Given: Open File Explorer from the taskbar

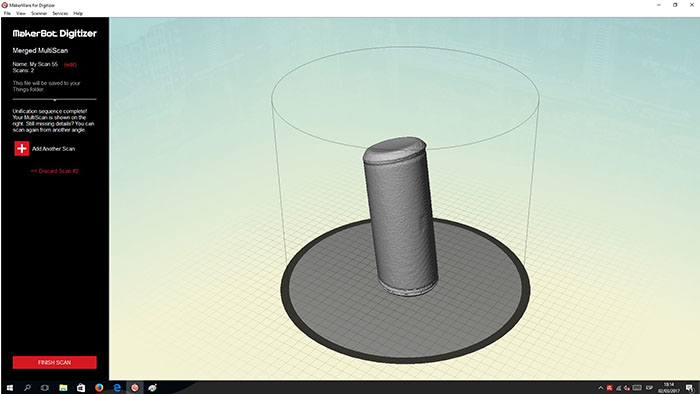Looking at the screenshot, I should [x=63, y=387].
